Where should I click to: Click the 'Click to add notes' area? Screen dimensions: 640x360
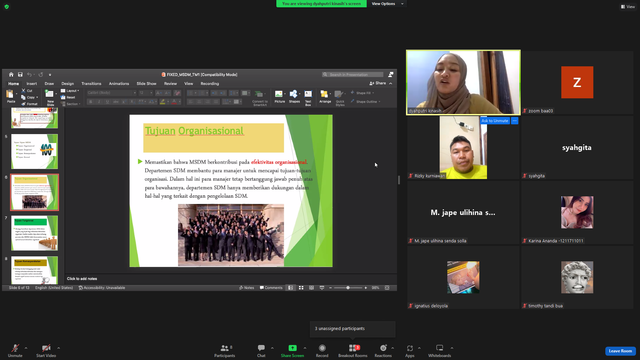pyautogui.click(x=82, y=279)
